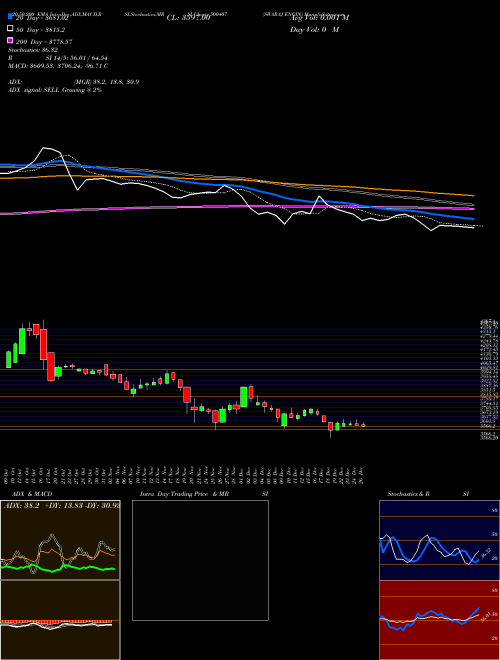The width and height of the screenshot is (500, 660).
Task: Open the MACD histogram panel below ADX
Action: [x=60, y=620]
